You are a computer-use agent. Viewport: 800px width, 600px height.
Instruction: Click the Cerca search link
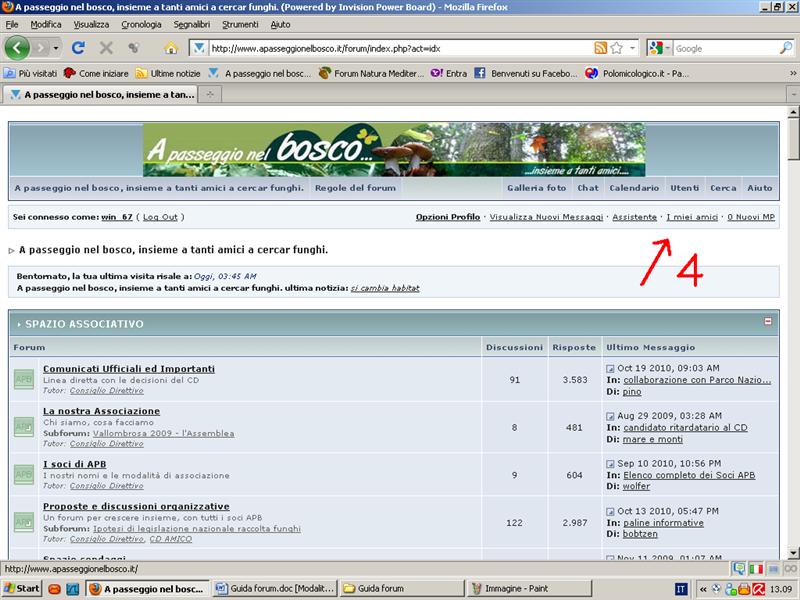tap(723, 188)
